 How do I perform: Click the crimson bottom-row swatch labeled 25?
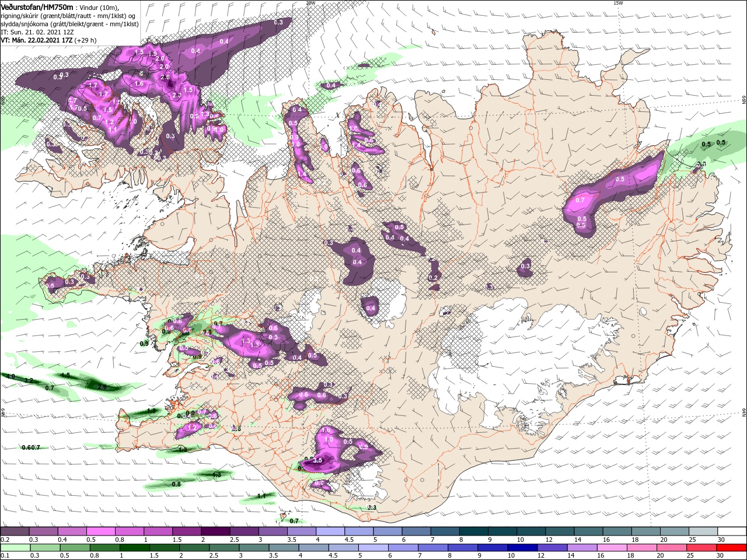pyautogui.click(x=703, y=547)
